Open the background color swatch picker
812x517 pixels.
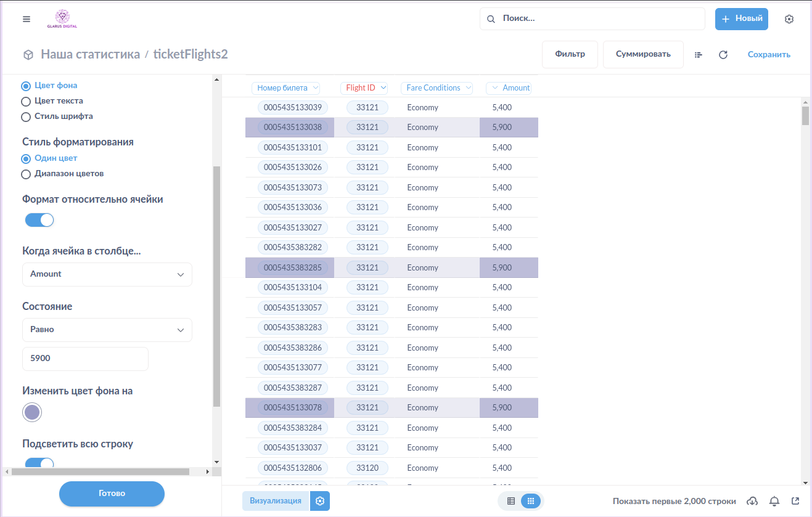[32, 412]
